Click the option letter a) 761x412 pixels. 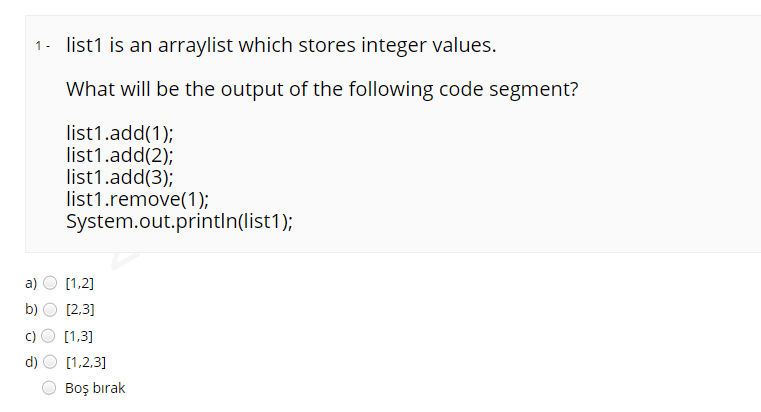(31, 283)
